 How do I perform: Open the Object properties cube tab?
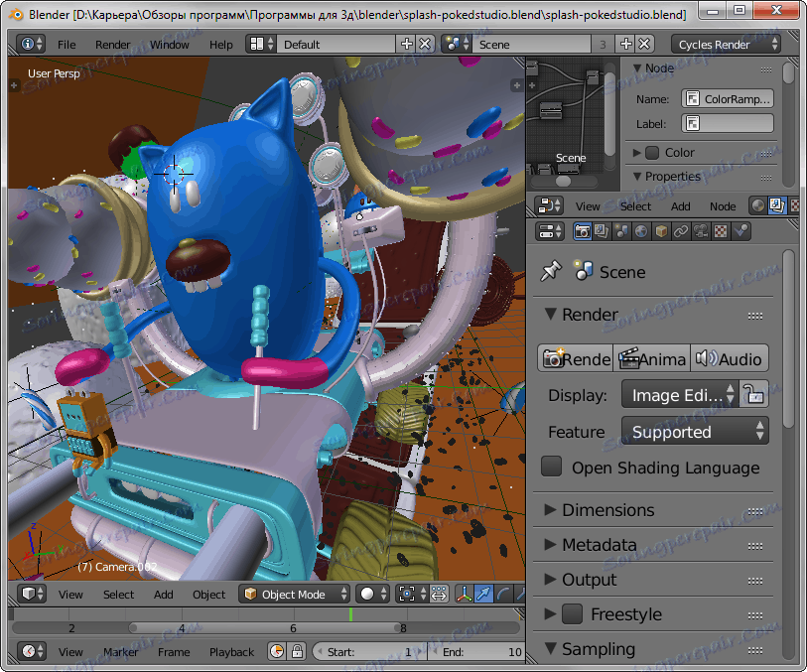click(659, 231)
